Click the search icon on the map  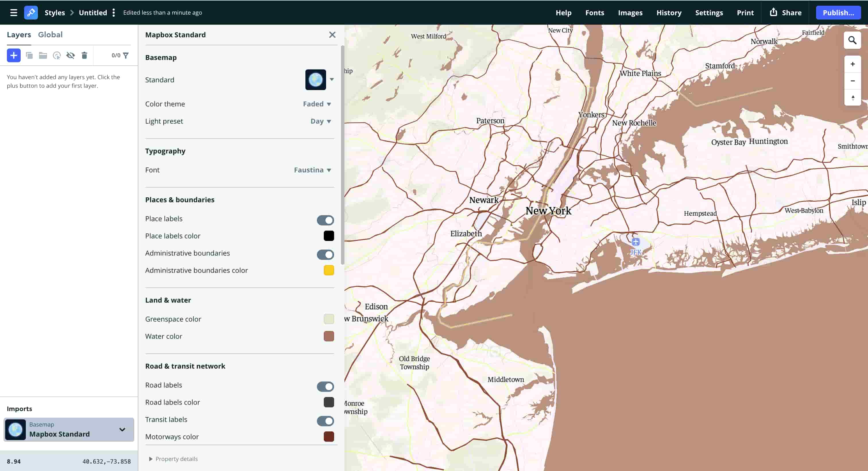[852, 40]
